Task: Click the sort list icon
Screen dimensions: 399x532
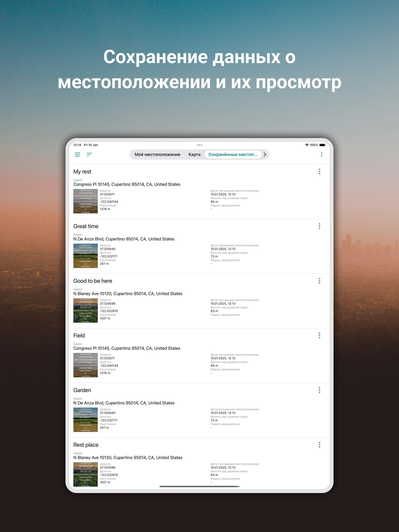Action: (x=89, y=154)
